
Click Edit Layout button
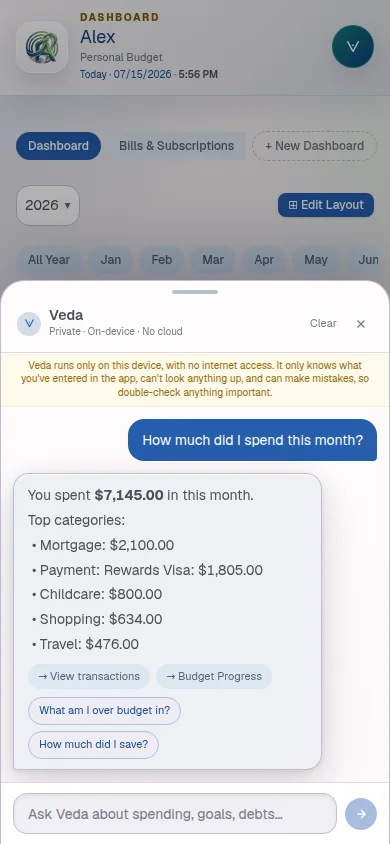pyautogui.click(x=326, y=205)
